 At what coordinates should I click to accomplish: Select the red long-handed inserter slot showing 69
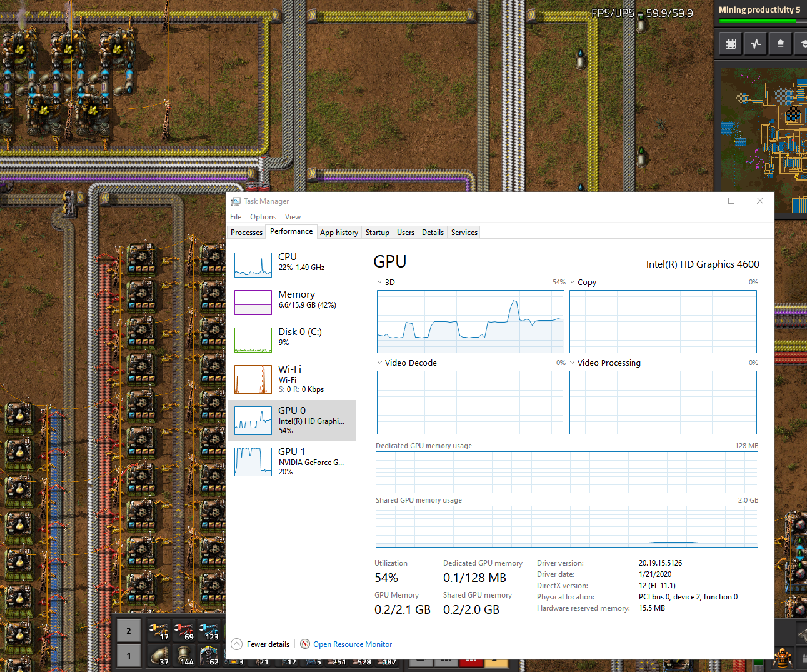[183, 631]
